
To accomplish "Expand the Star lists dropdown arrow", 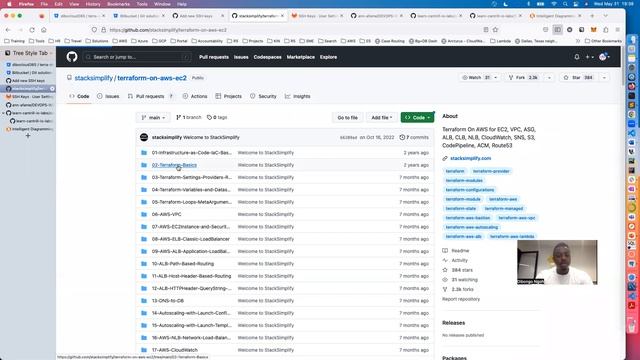I will pos(604,78).
